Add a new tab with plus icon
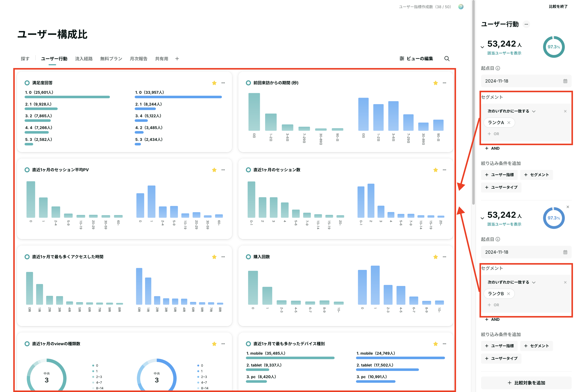Image resolution: width=576 pixels, height=392 pixels. [x=177, y=59]
